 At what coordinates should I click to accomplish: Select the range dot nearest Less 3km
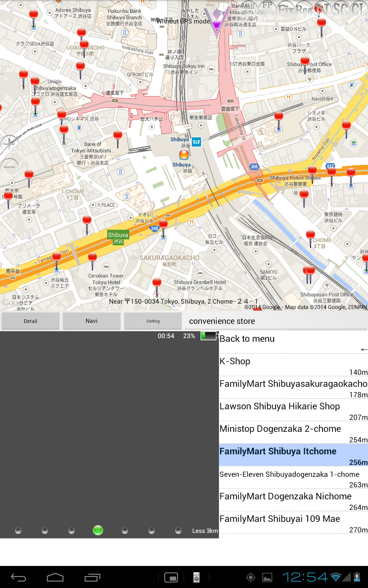click(178, 531)
